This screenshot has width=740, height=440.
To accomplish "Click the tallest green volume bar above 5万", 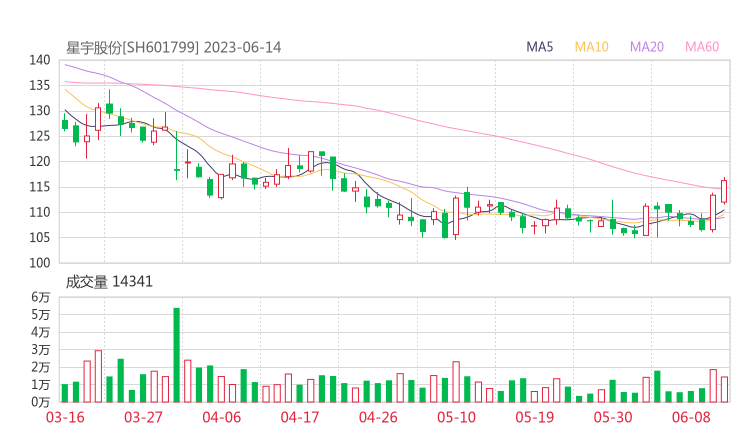I will [x=177, y=355].
